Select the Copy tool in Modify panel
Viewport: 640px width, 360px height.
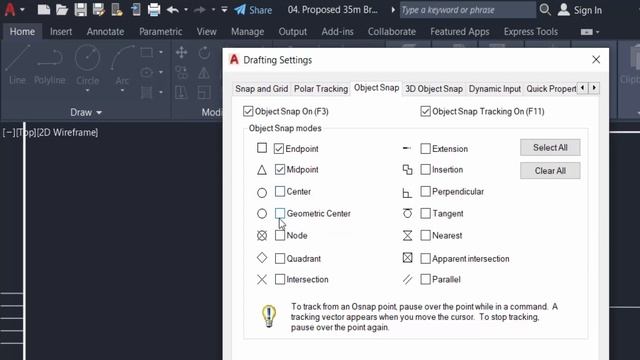pyautogui.click(x=182, y=73)
